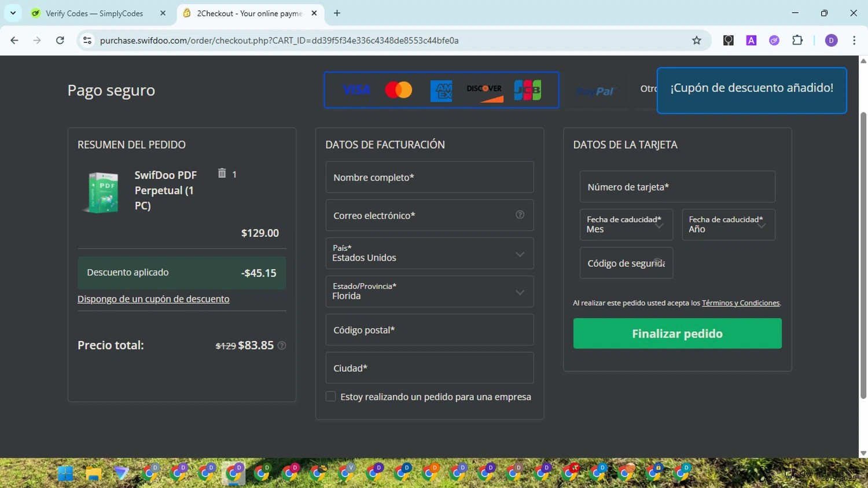
Task: Click the $129.00 item price
Action: point(260,233)
